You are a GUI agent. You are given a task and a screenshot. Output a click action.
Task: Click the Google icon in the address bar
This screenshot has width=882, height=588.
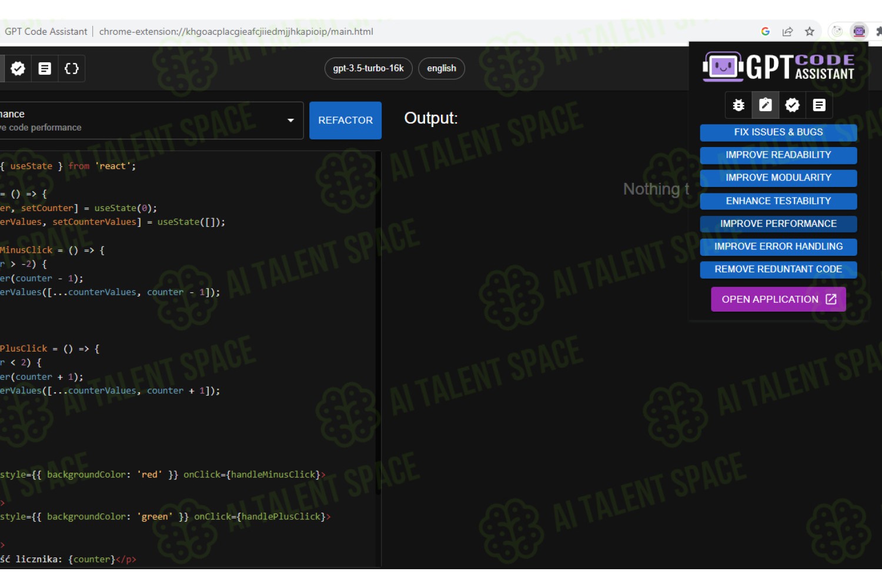tap(766, 32)
